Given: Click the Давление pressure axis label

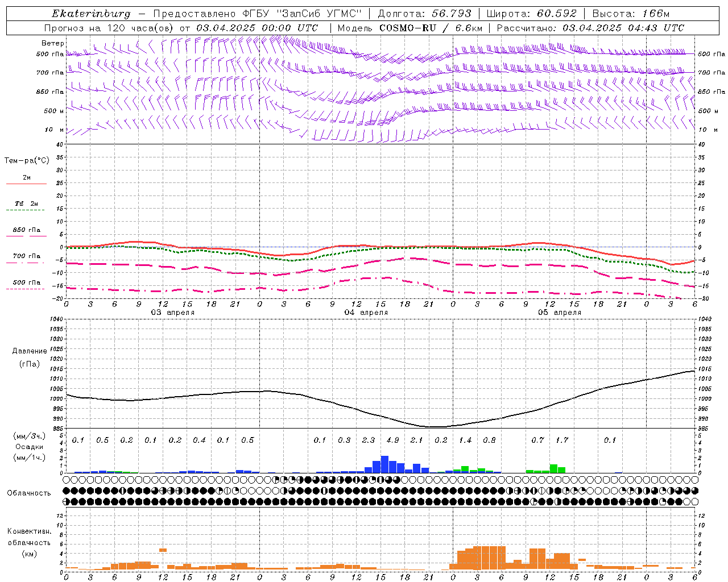Looking at the screenshot, I should click(30, 351).
